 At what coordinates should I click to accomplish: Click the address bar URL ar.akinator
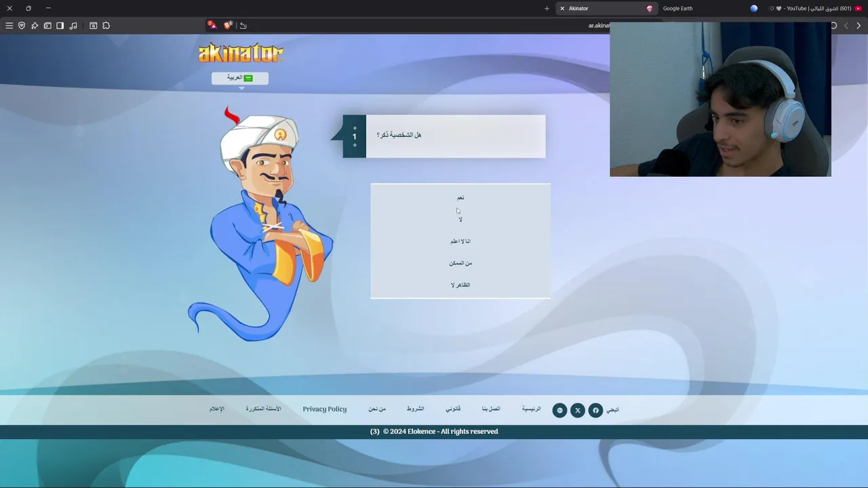pyautogui.click(x=599, y=26)
